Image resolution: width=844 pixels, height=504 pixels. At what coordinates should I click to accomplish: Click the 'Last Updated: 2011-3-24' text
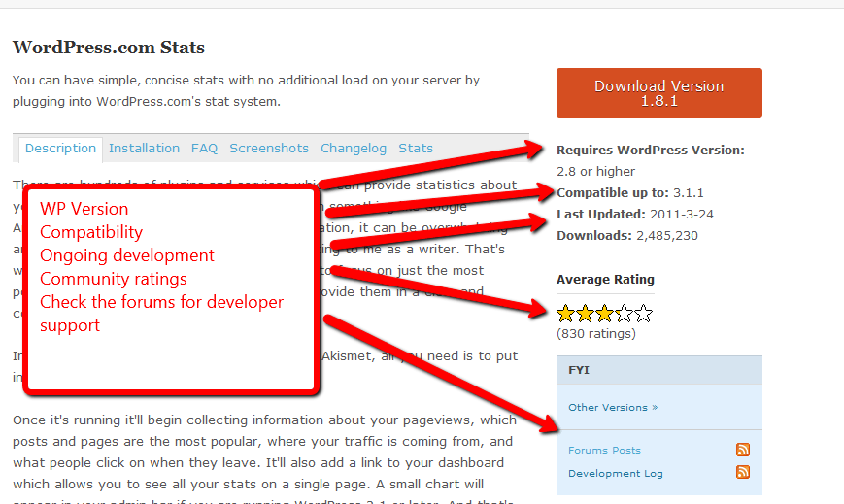tap(635, 215)
